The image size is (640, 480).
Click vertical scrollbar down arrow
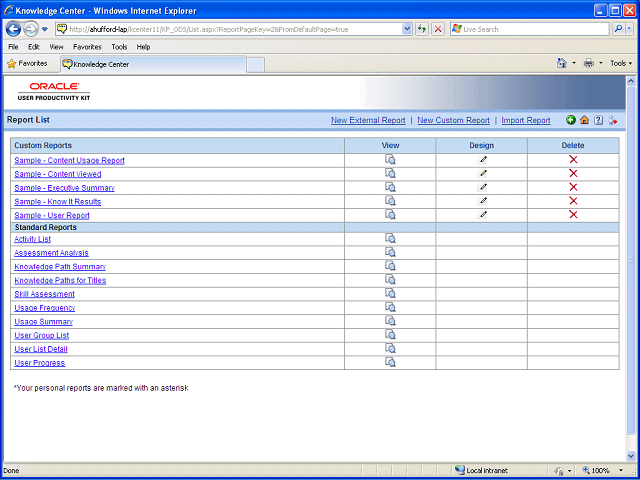click(x=630, y=456)
